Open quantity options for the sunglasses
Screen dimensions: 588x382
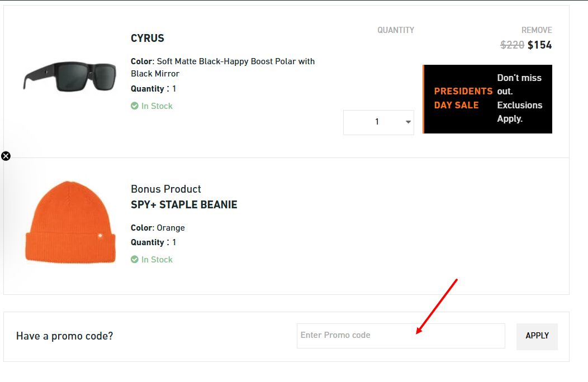pyautogui.click(x=378, y=122)
